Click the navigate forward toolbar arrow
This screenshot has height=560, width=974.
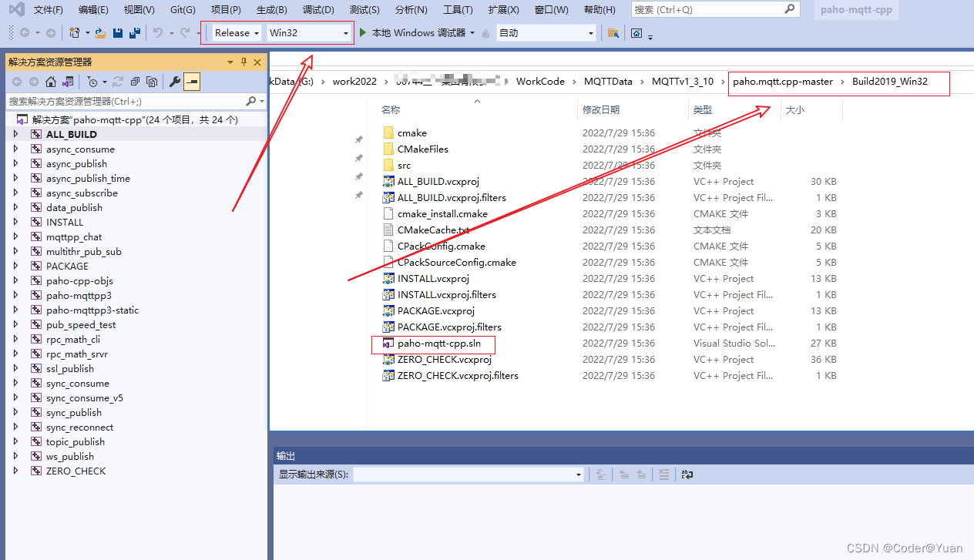coord(50,33)
